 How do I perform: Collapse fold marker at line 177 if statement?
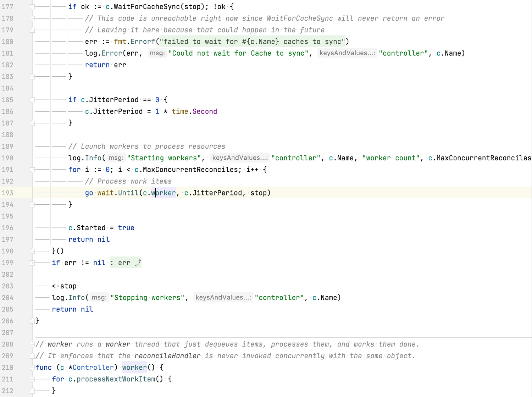(32, 7)
